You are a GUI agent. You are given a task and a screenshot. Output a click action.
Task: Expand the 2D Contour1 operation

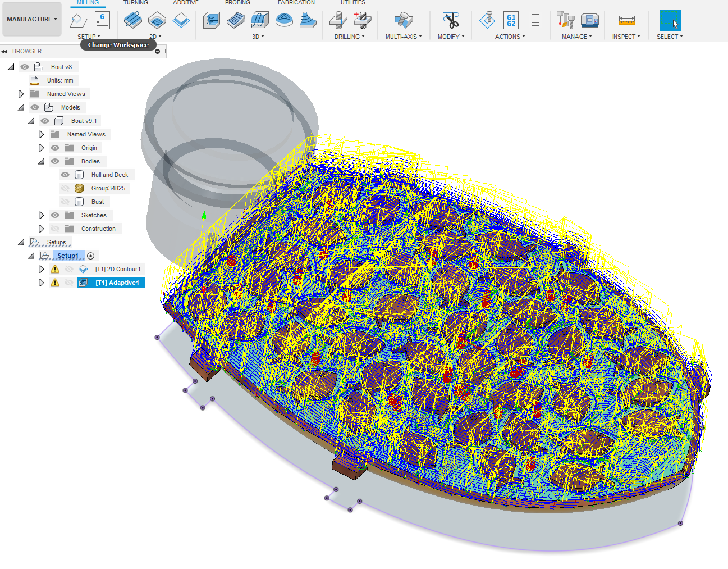point(42,269)
